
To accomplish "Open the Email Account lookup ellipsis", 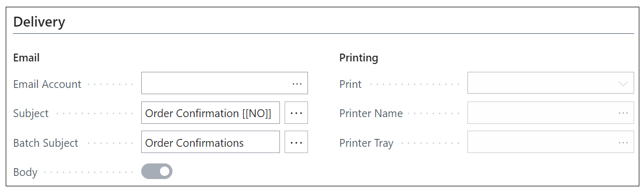I will click(x=297, y=83).
